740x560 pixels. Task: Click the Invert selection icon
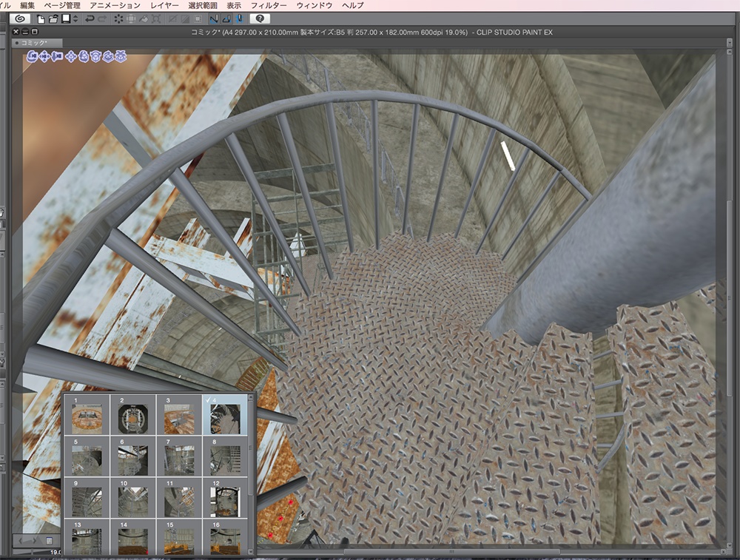click(x=185, y=19)
